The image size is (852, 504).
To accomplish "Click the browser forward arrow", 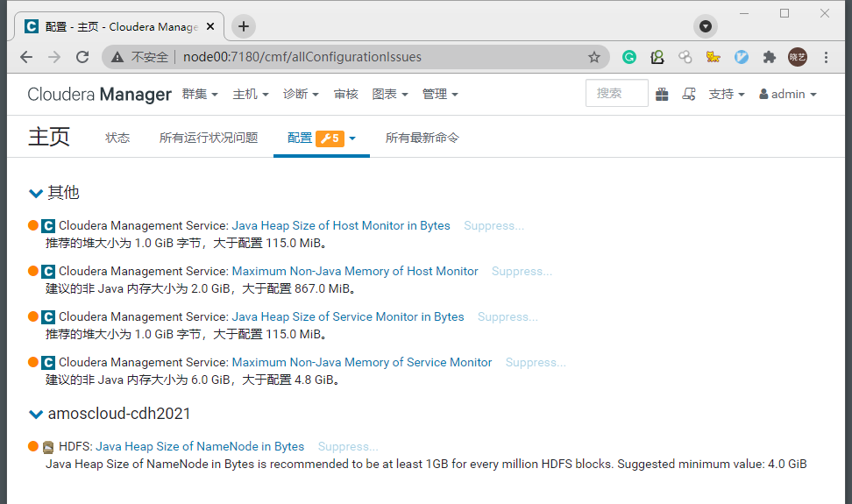I will (54, 57).
